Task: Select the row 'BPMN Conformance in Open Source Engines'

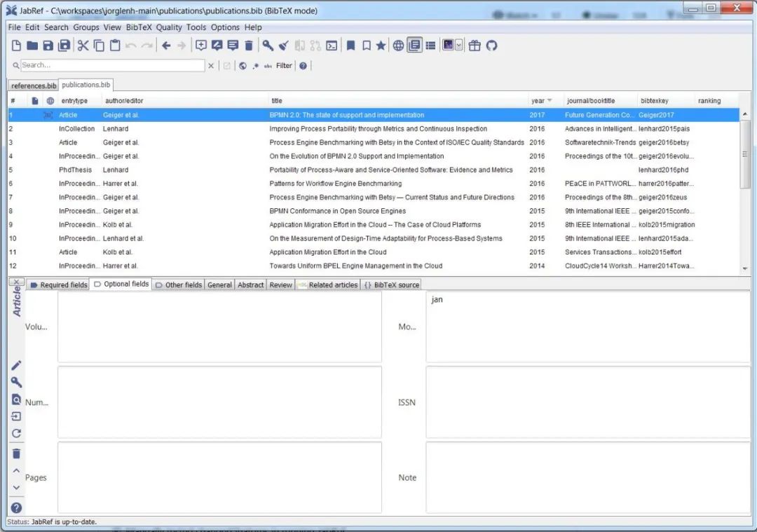Action: coord(374,211)
